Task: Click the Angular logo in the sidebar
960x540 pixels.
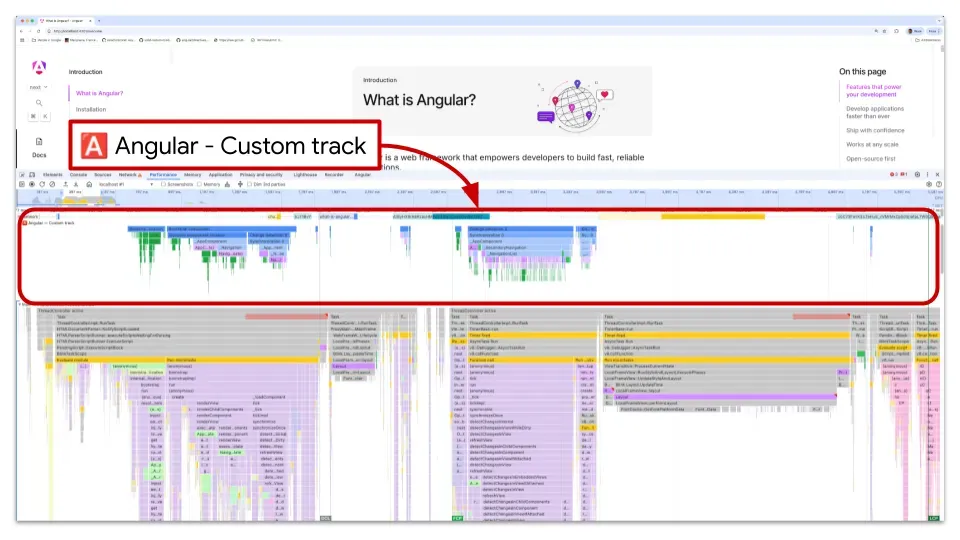Action: (39, 68)
